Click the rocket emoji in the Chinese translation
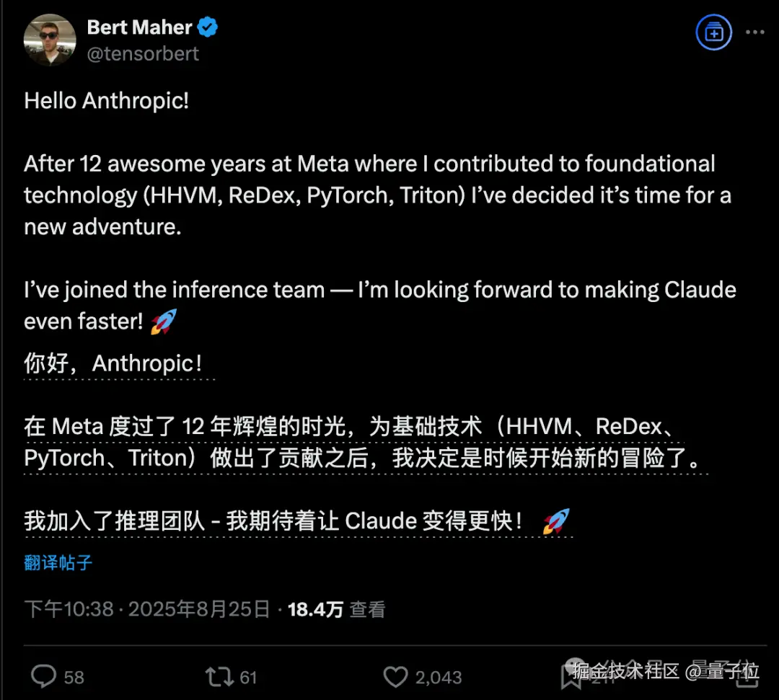The height and width of the screenshot is (700, 779). pos(555,520)
